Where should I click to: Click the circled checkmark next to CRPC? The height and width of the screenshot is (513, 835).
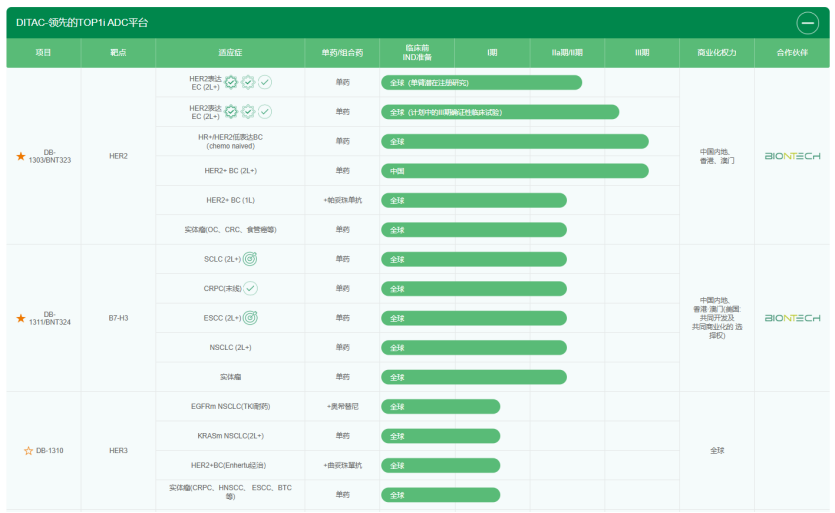pos(250,289)
